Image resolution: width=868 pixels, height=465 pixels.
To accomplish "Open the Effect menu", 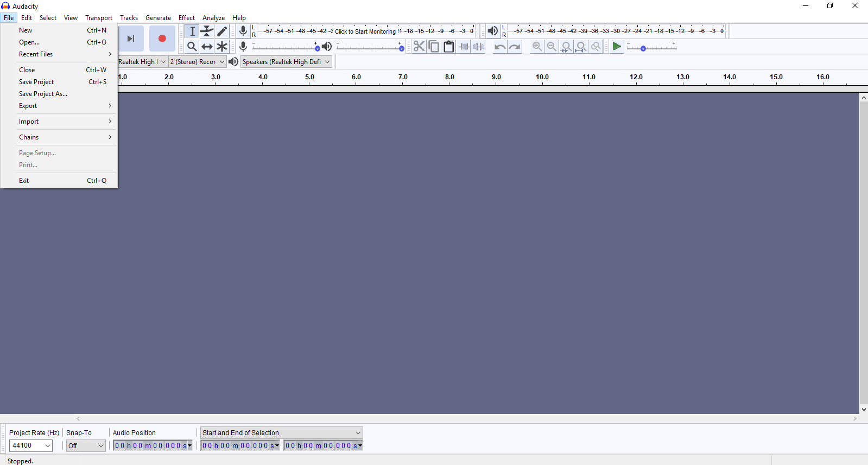I will [x=187, y=18].
